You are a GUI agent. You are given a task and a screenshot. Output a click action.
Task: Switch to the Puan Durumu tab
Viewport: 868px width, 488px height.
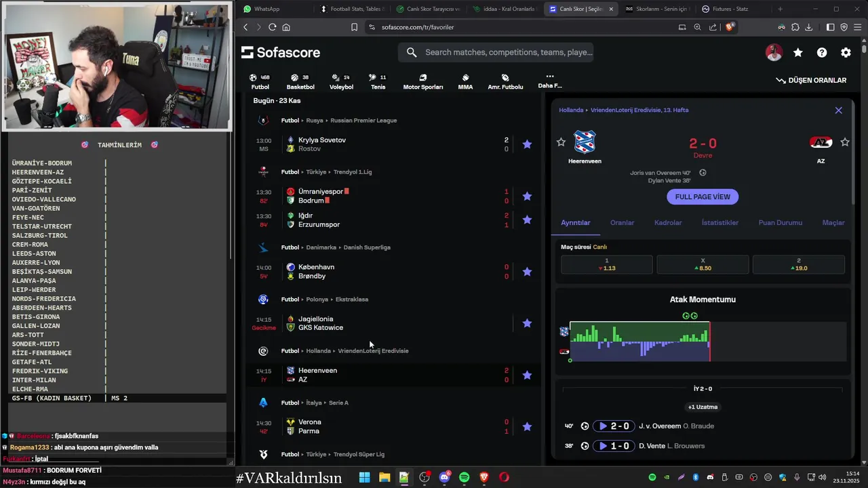click(780, 222)
